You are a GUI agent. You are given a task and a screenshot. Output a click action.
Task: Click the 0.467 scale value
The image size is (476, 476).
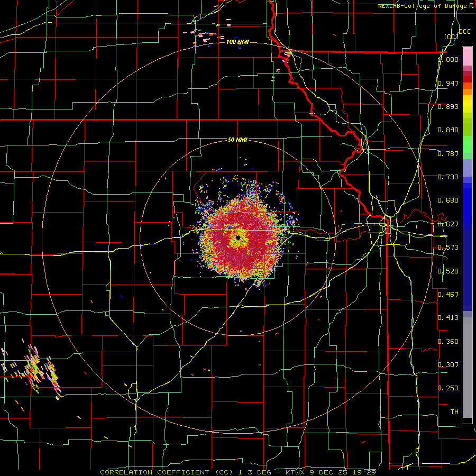coord(448,295)
